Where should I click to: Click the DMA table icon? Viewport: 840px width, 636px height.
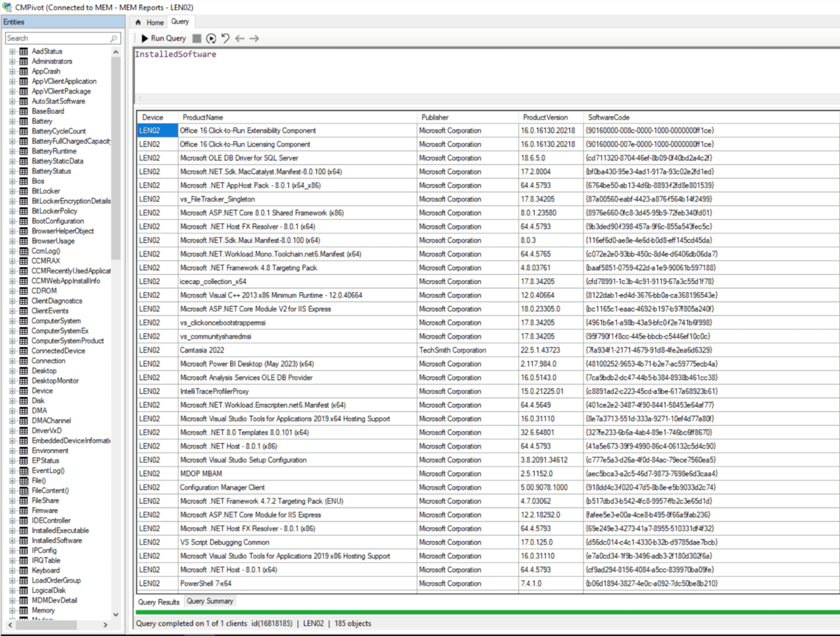coord(23,410)
